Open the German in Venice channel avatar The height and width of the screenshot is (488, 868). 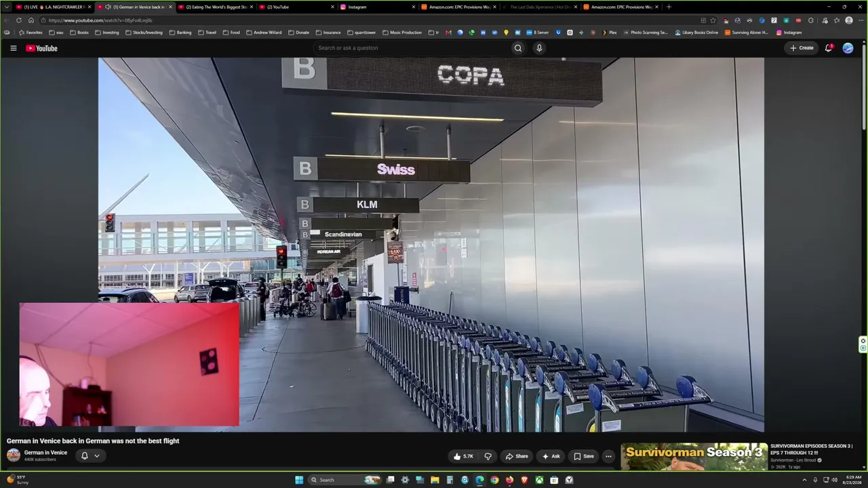point(13,455)
